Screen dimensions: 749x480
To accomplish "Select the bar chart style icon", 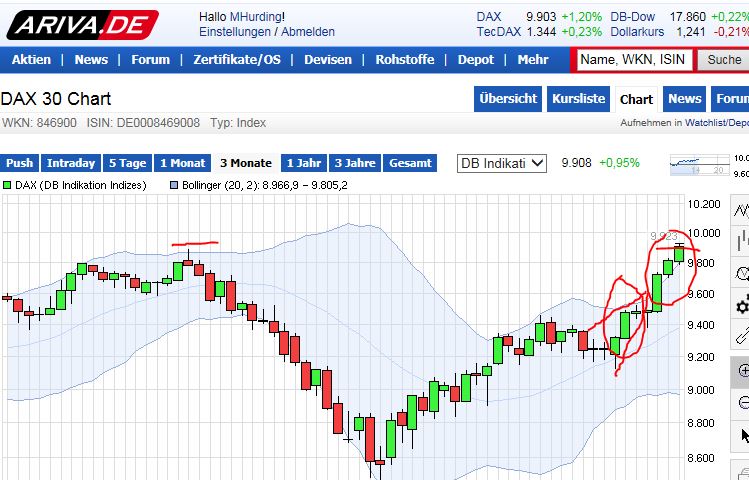I will click(x=741, y=241).
